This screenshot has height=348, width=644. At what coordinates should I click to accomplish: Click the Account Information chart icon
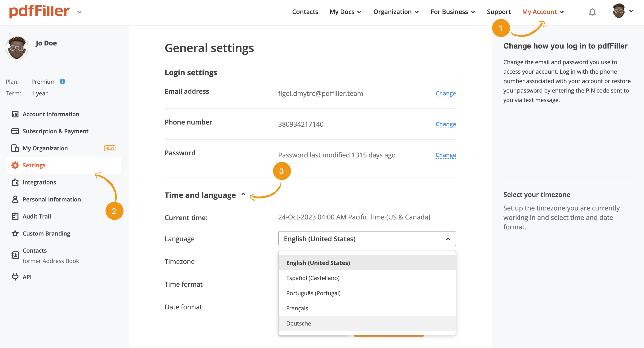click(x=15, y=114)
